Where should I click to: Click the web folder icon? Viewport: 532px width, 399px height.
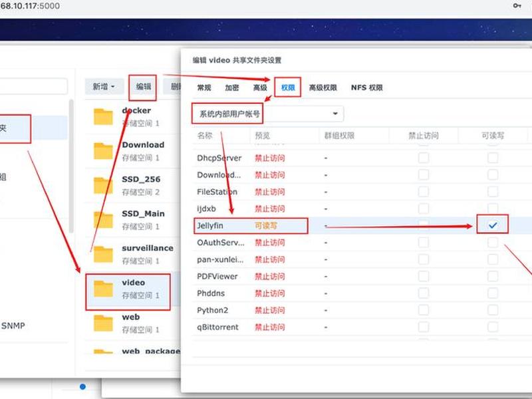point(103,323)
